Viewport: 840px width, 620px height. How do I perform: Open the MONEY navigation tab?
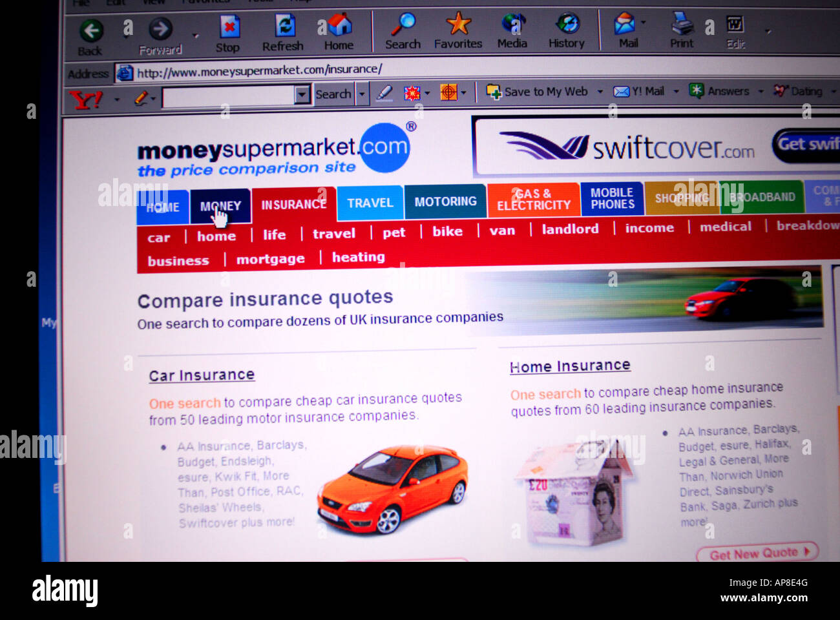pos(220,206)
